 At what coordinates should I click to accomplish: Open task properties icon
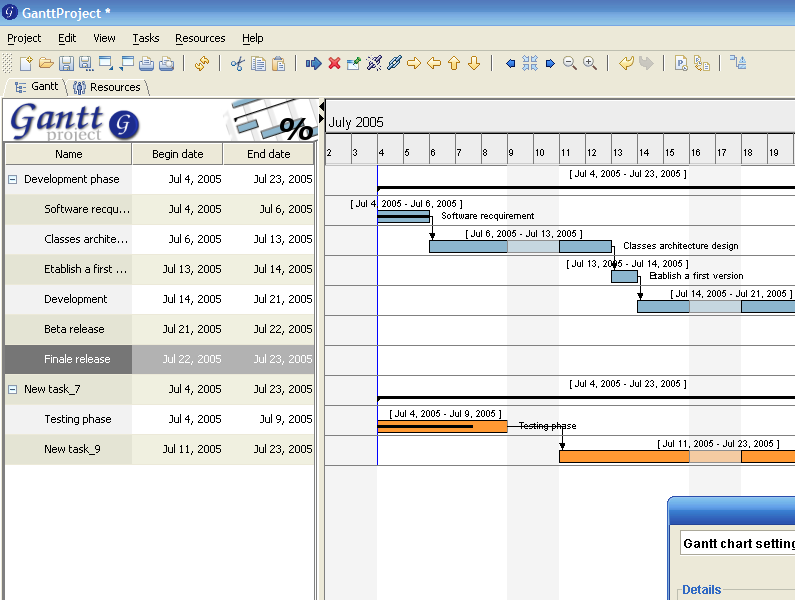pyautogui.click(x=354, y=63)
